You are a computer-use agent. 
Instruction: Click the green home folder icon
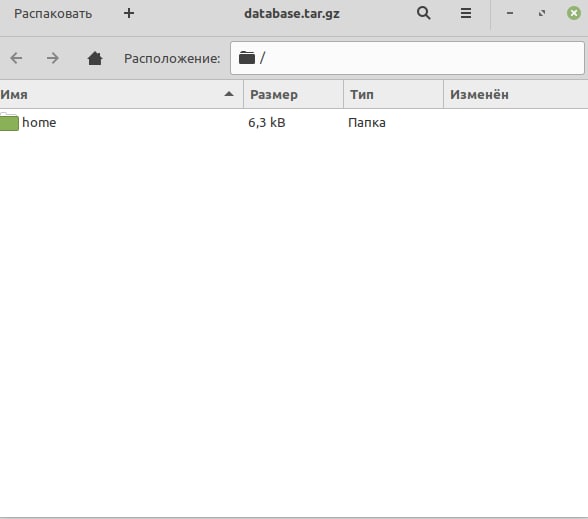(9, 122)
